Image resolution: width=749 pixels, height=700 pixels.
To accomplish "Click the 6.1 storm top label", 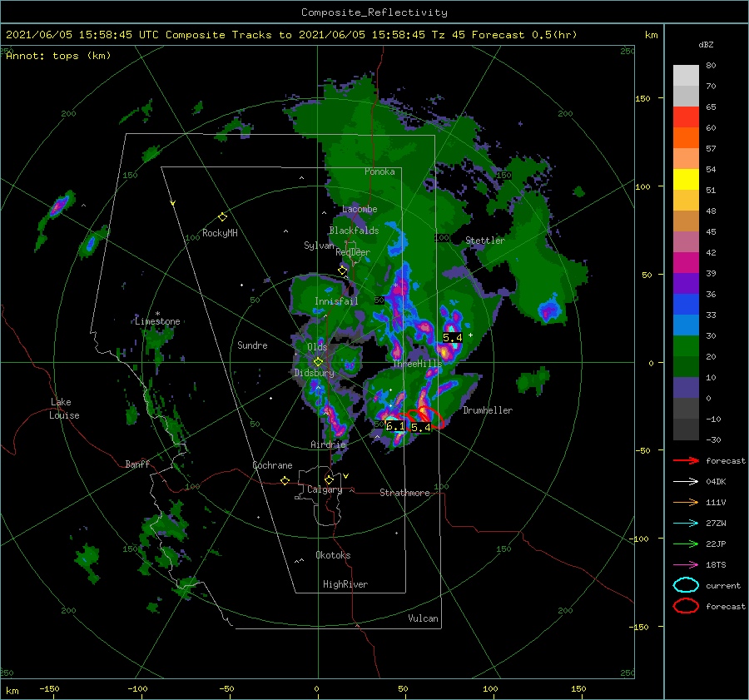I will (x=395, y=426).
